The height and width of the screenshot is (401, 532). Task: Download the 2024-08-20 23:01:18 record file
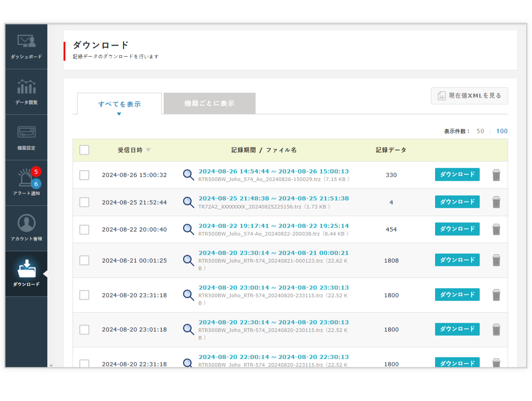[x=457, y=329]
